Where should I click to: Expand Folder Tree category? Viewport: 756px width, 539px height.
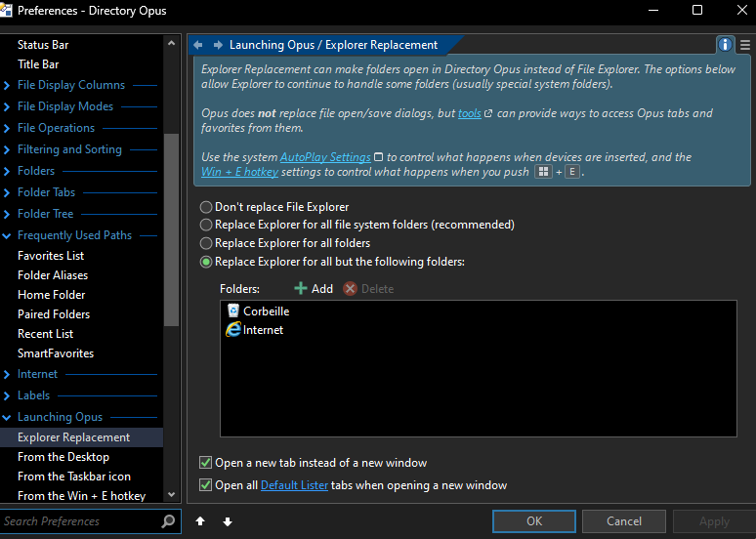(x=7, y=214)
